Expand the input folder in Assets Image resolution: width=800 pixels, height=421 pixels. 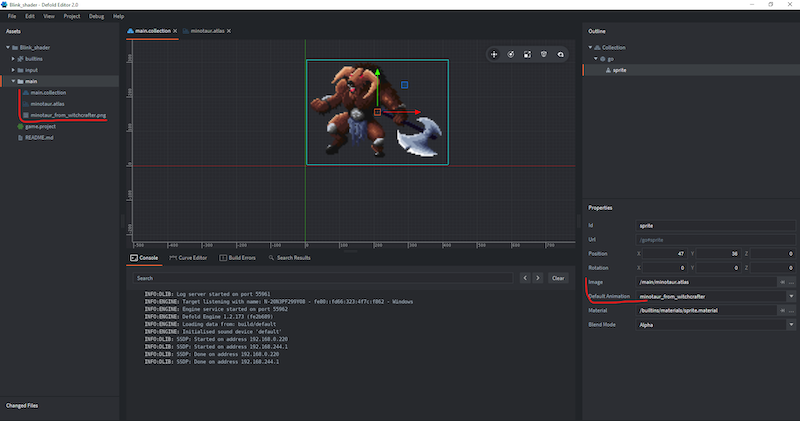[14, 70]
